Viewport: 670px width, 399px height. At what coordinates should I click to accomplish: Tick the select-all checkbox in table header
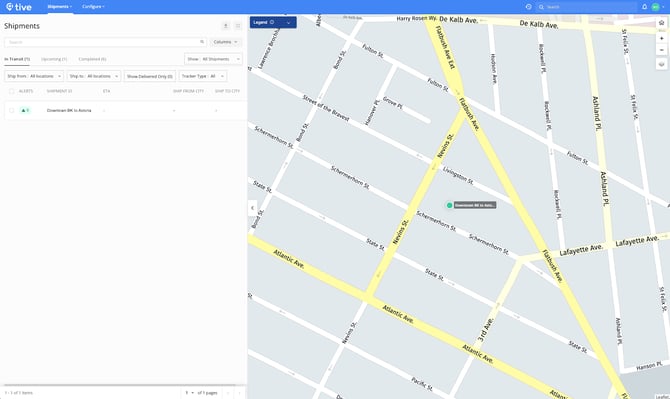[12, 91]
